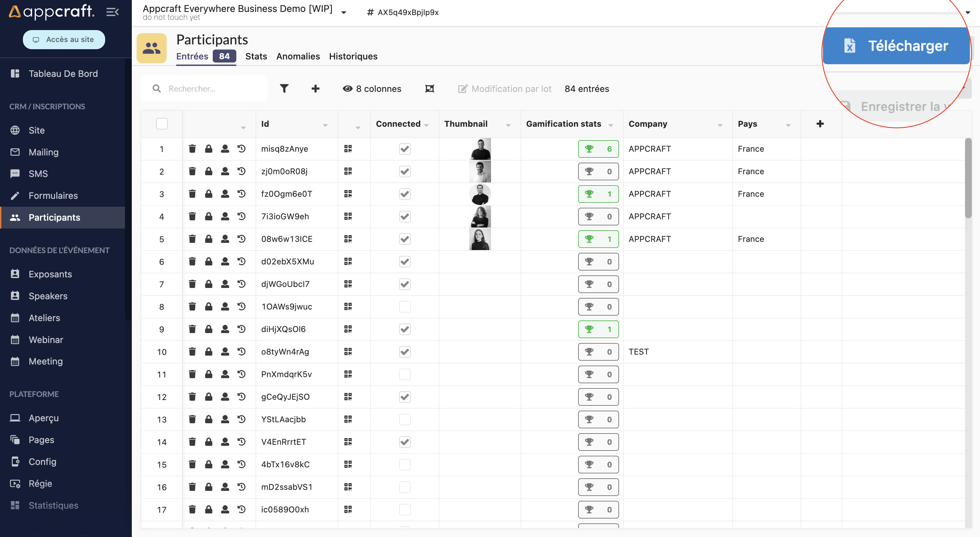980x537 pixels.
Task: Click the fullscreen frame icon in the toolbar
Action: coord(430,88)
